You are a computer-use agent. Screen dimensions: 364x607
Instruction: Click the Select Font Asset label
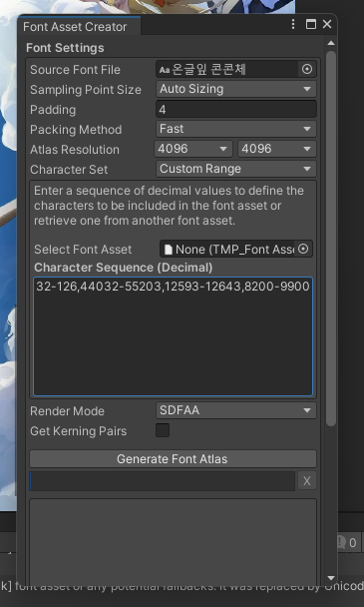[83, 250]
